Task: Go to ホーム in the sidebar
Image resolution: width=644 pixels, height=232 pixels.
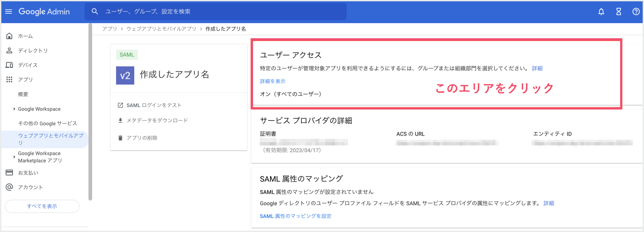Action: point(25,36)
